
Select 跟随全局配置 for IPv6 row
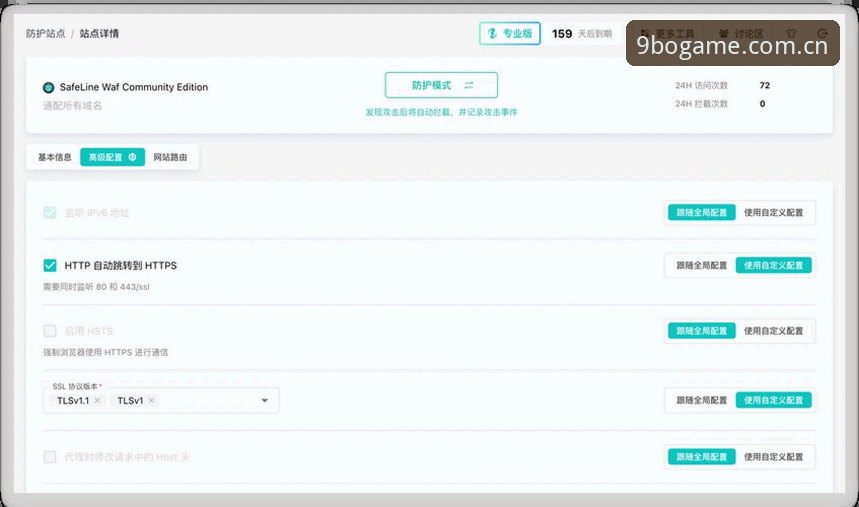[x=701, y=213]
